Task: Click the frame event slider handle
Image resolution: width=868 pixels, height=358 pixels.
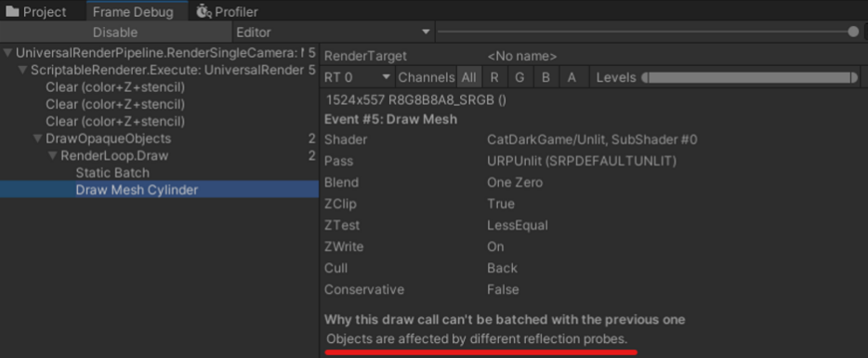Action: [x=853, y=33]
